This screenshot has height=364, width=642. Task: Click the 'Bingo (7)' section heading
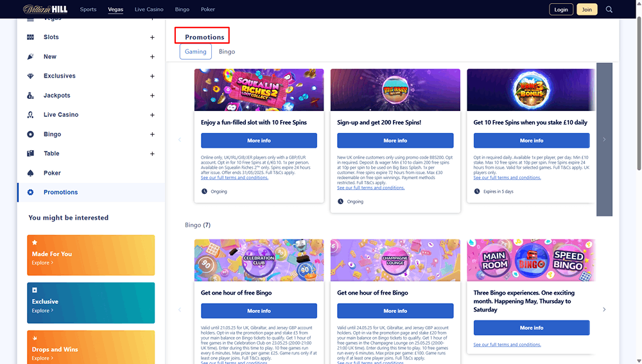197,225
